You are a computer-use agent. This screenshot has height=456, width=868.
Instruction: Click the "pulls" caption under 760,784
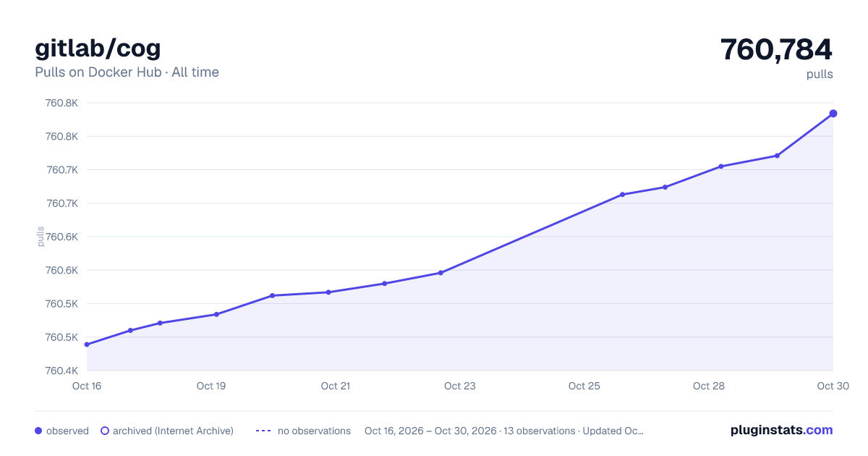pyautogui.click(x=820, y=74)
